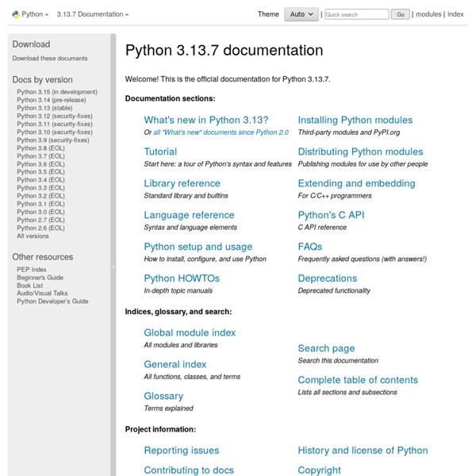Click the Quick search input field
Viewport: 476px width, 476px height.
(356, 14)
